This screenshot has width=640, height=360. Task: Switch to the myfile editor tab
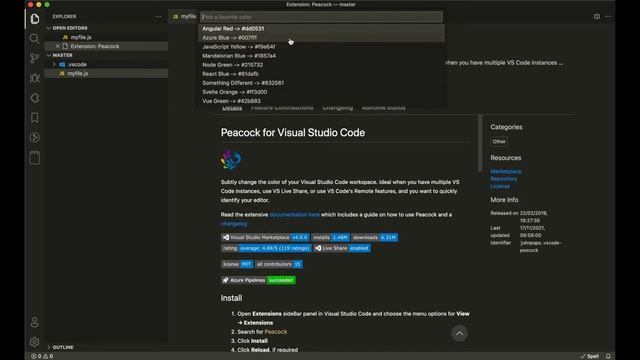[x=184, y=17]
